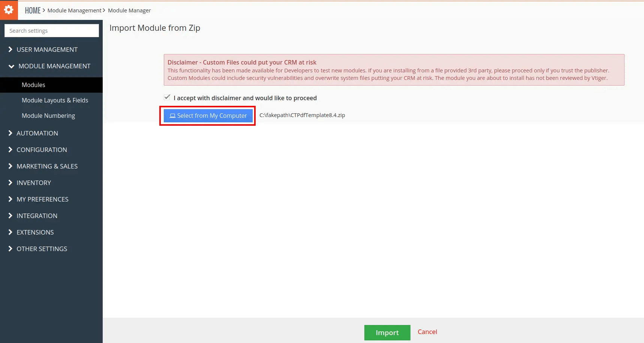
Task: Click the CTPdfTemplate8.4.zip file path text
Action: pyautogui.click(x=302, y=115)
